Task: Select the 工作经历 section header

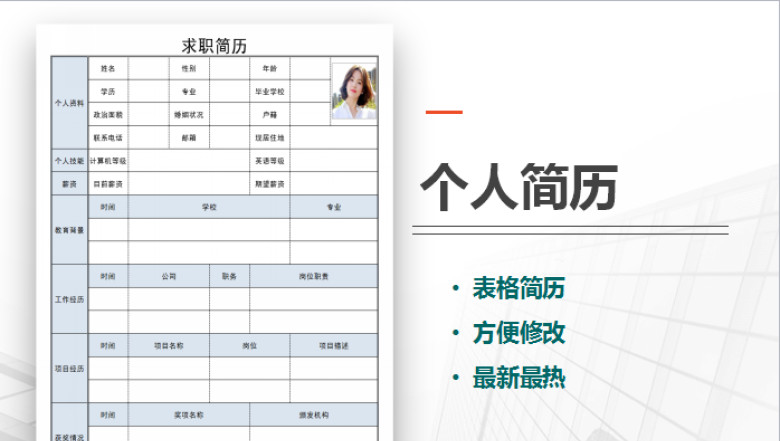Action: pos(70,299)
